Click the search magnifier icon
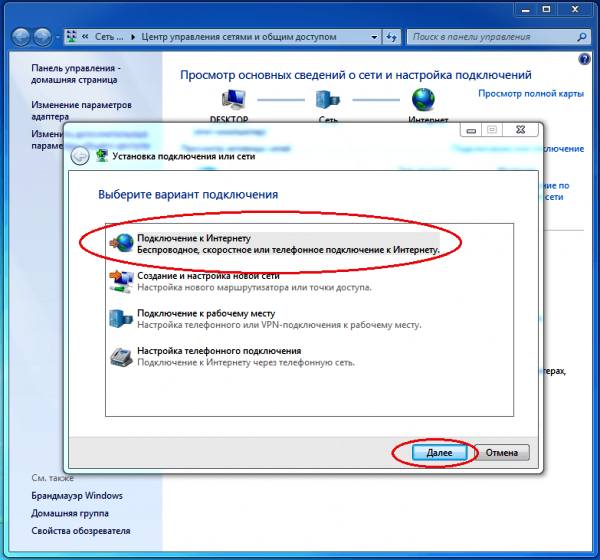Viewport: 600px width, 560px height. 582,37
